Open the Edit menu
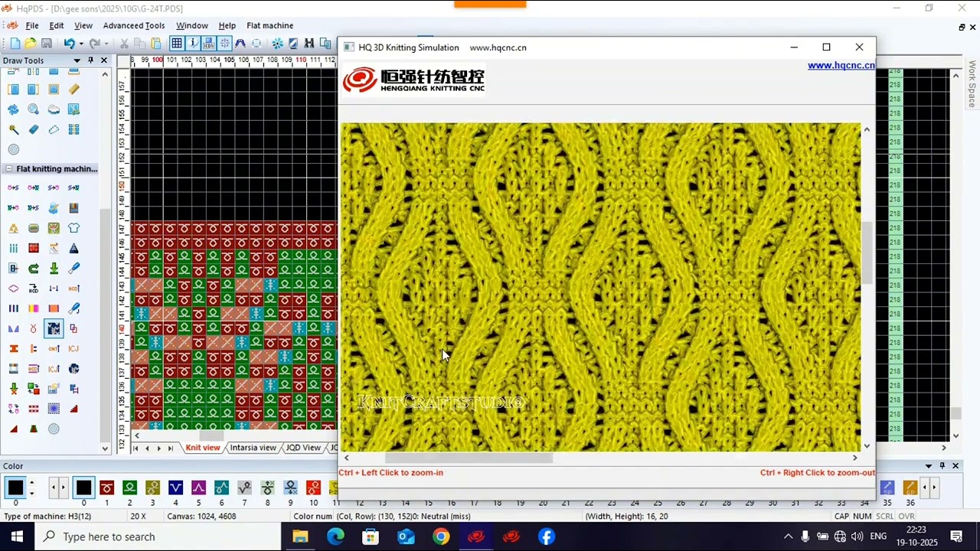 (57, 25)
